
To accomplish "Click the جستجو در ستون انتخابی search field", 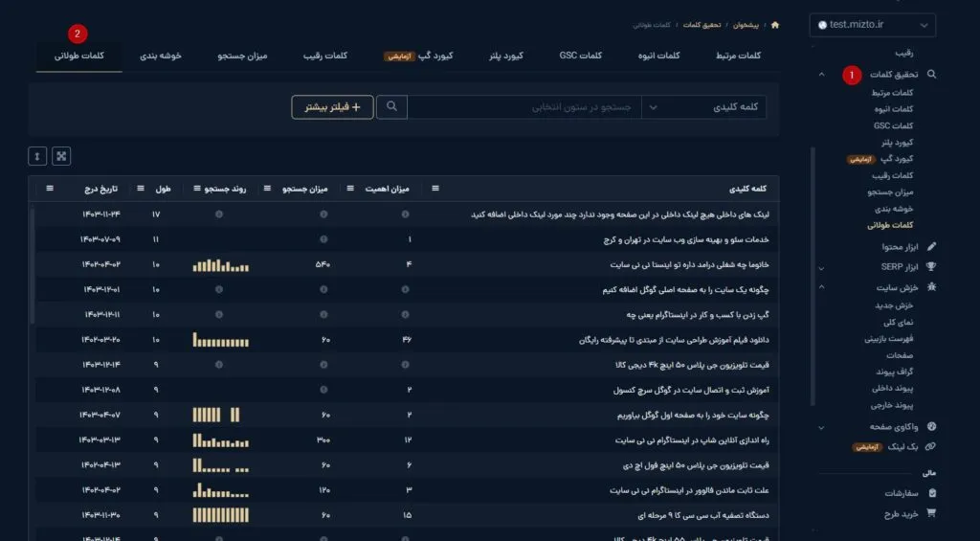I will [x=525, y=107].
